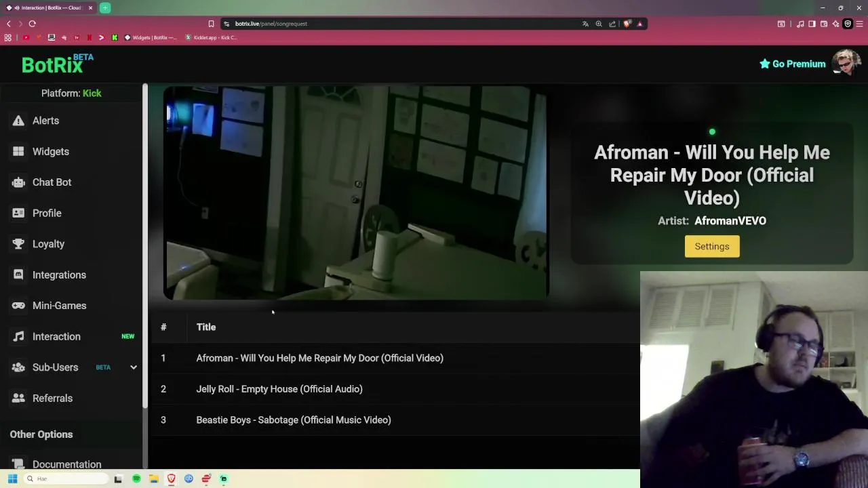Open the Brave Wallet icon

(824, 24)
